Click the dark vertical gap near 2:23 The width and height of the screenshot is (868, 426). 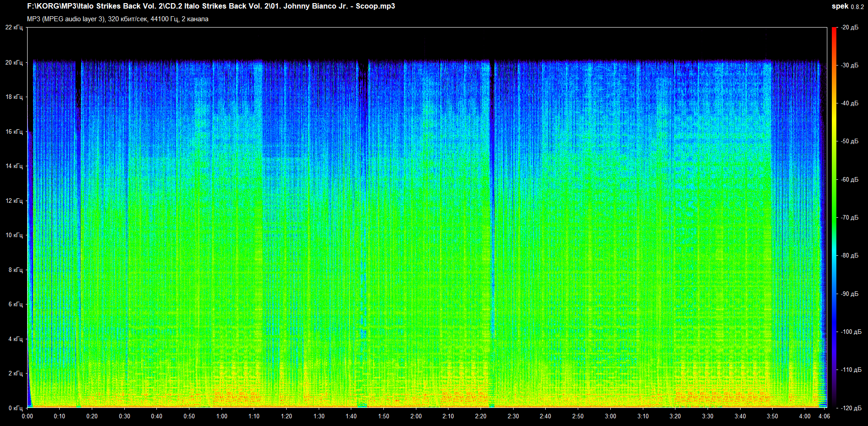coord(492,226)
